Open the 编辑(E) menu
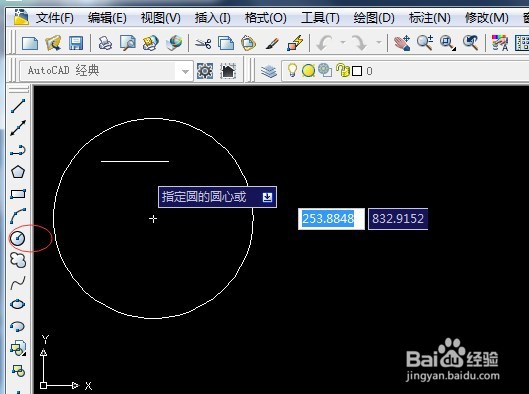The image size is (529, 394). (107, 18)
